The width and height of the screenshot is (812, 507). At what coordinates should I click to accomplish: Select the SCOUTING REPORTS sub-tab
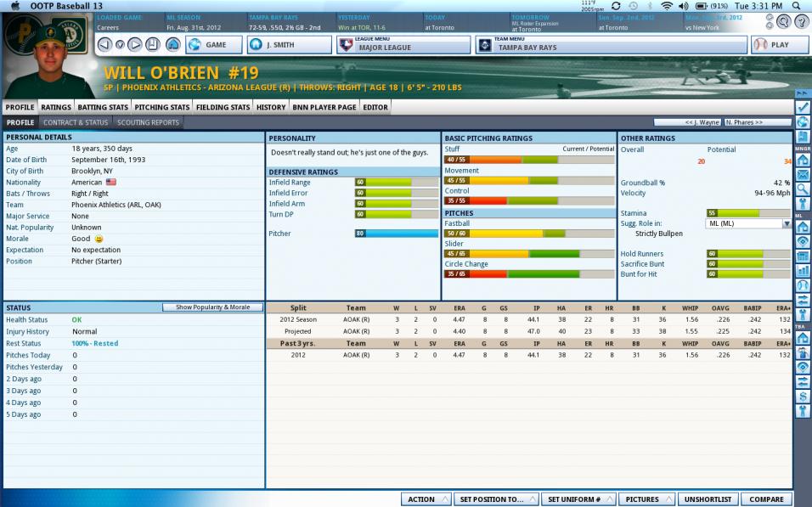[x=148, y=122]
